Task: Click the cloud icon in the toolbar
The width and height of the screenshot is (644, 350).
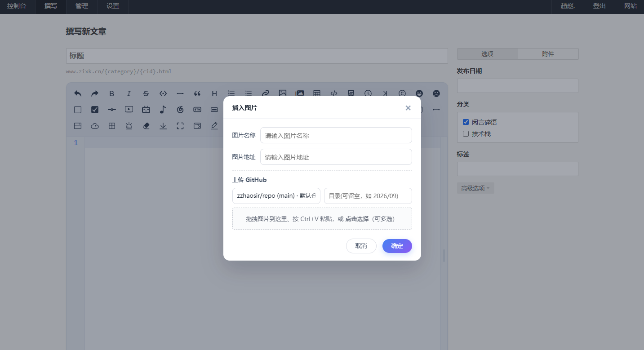Action: coord(95,126)
